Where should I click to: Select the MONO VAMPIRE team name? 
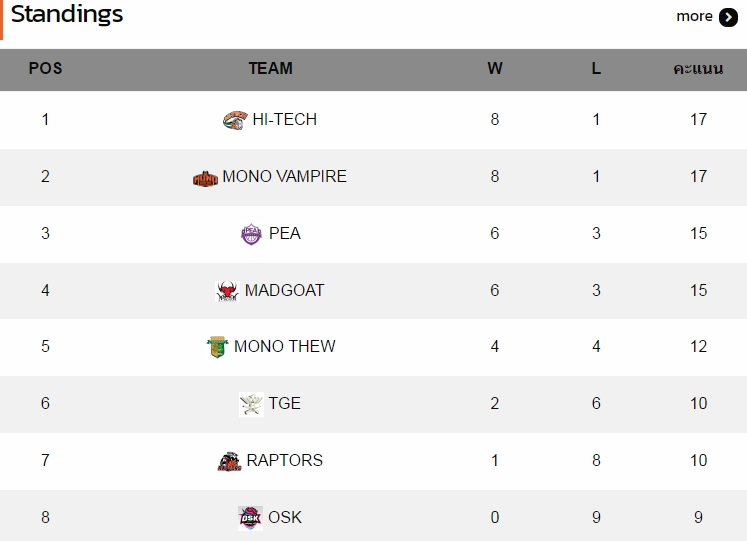pos(284,176)
